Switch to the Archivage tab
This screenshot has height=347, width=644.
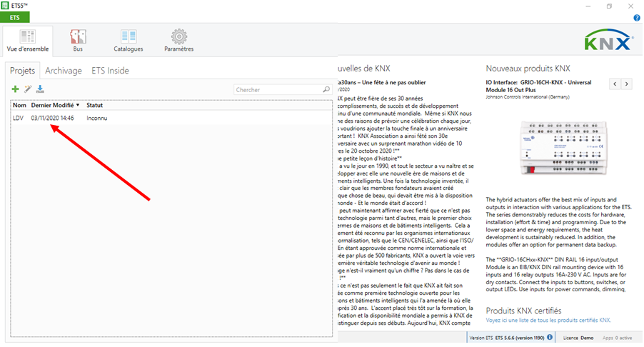(x=64, y=71)
